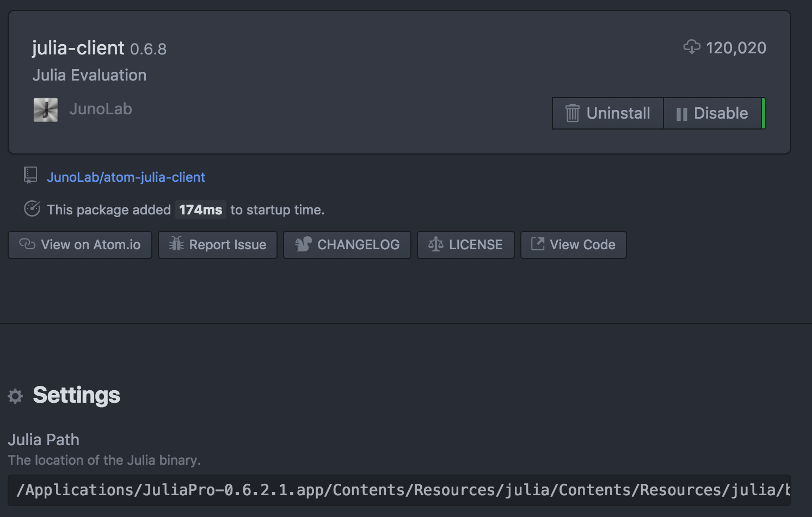Viewport: 812px width, 517px height.
Task: Focus the Julia Path input field
Action: (399, 490)
